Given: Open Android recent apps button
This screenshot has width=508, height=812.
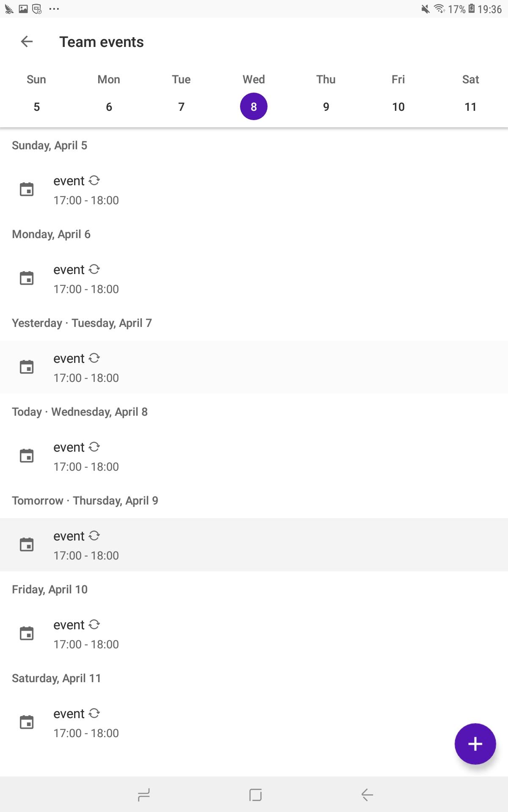Looking at the screenshot, I should point(144,795).
